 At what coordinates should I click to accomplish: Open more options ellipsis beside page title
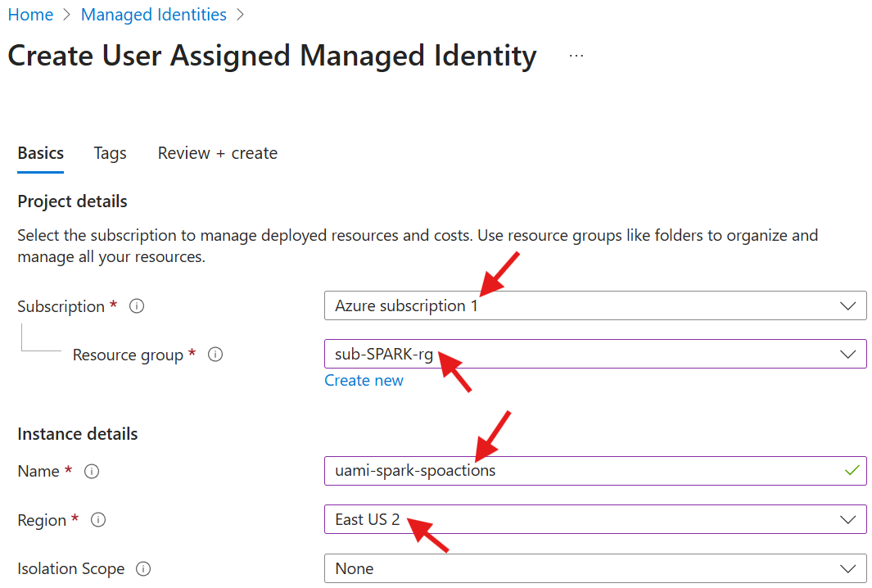576,56
